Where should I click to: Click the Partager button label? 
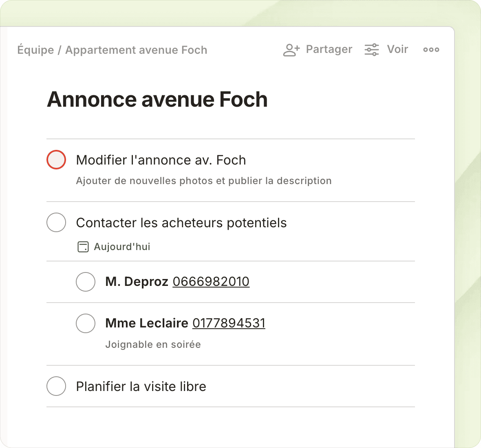tap(329, 49)
